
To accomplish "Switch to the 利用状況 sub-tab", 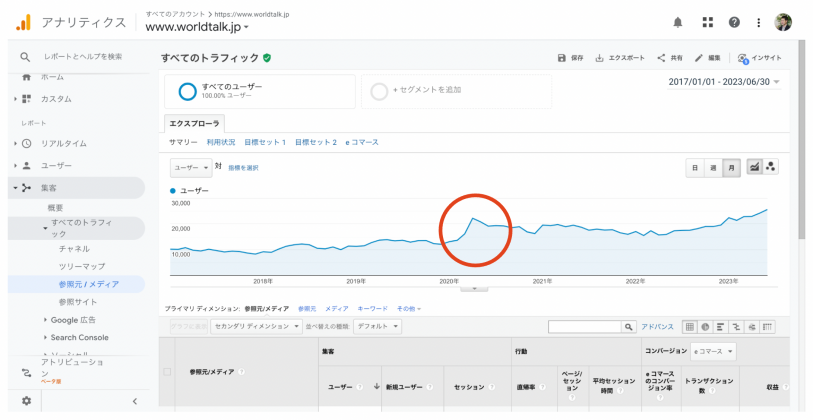I will click(x=221, y=142).
